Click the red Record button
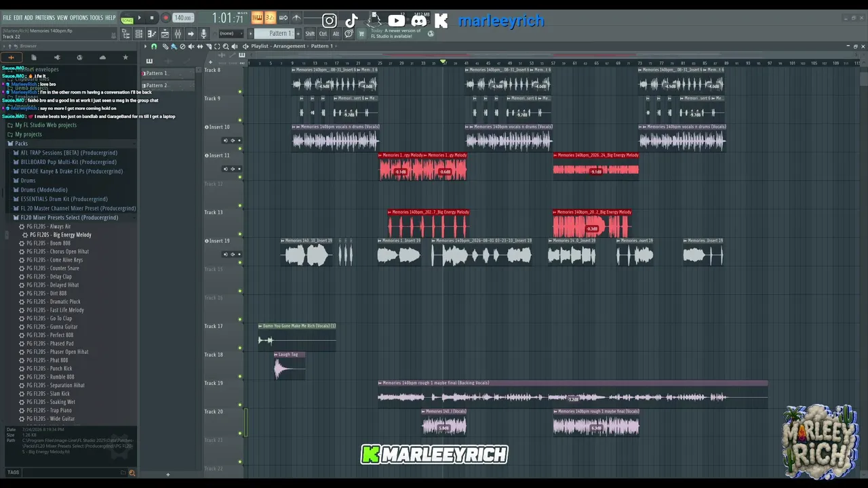Image resolution: width=868 pixels, height=488 pixels. coord(165,18)
